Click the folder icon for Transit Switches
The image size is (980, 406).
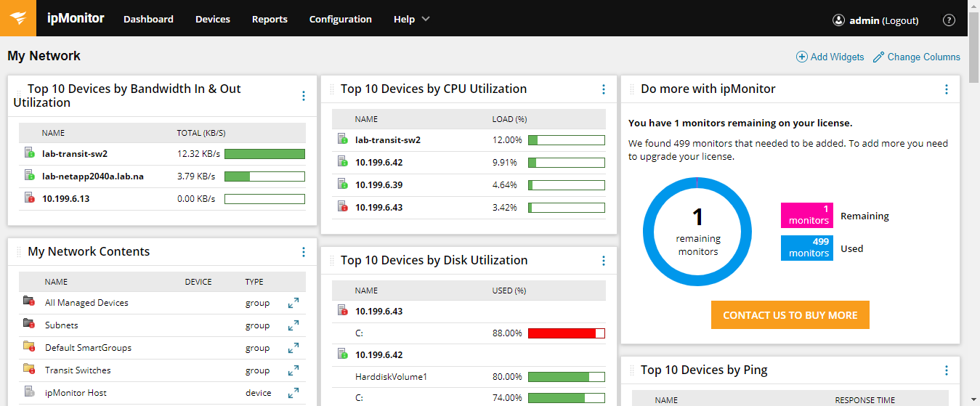click(29, 370)
